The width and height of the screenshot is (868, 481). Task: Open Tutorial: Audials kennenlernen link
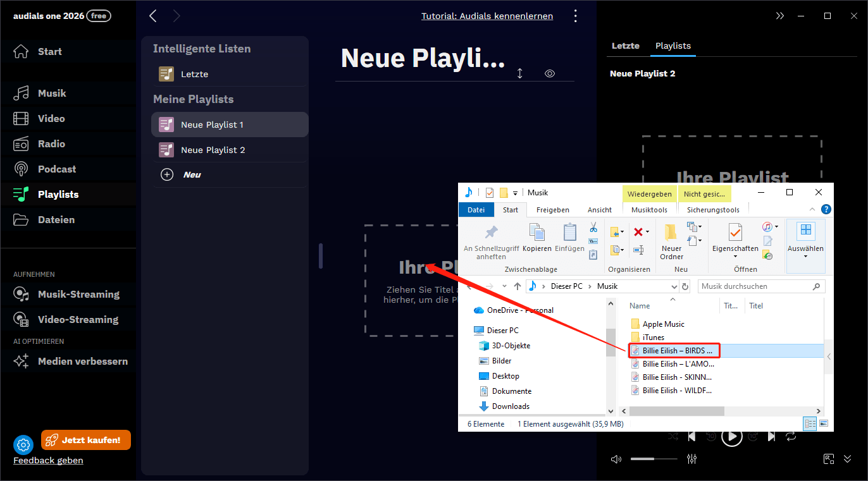tap(487, 16)
